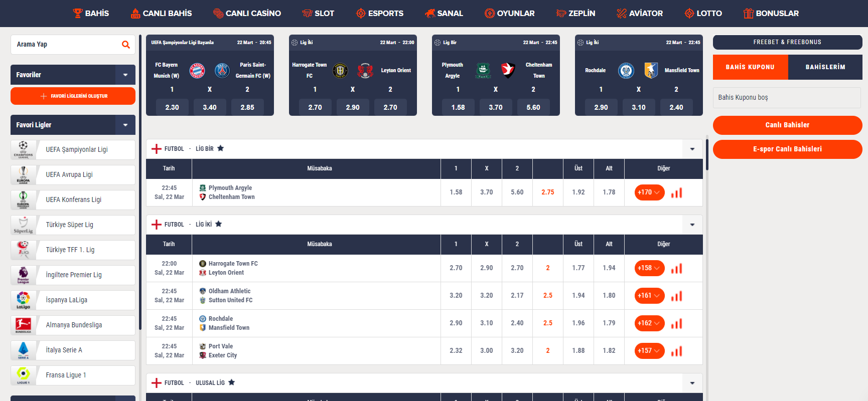This screenshot has height=401, width=868.
Task: Click the Ligue 1 logo icon
Action: (23, 375)
